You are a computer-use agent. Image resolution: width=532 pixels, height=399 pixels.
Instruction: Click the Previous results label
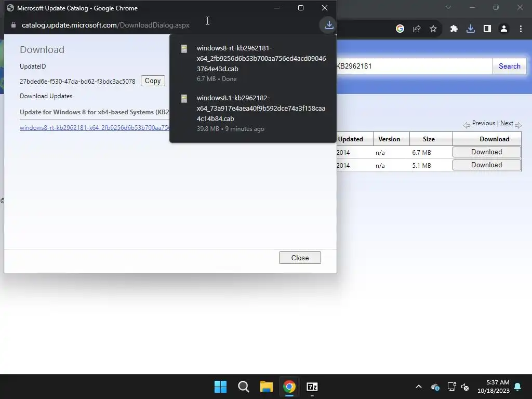tap(484, 123)
